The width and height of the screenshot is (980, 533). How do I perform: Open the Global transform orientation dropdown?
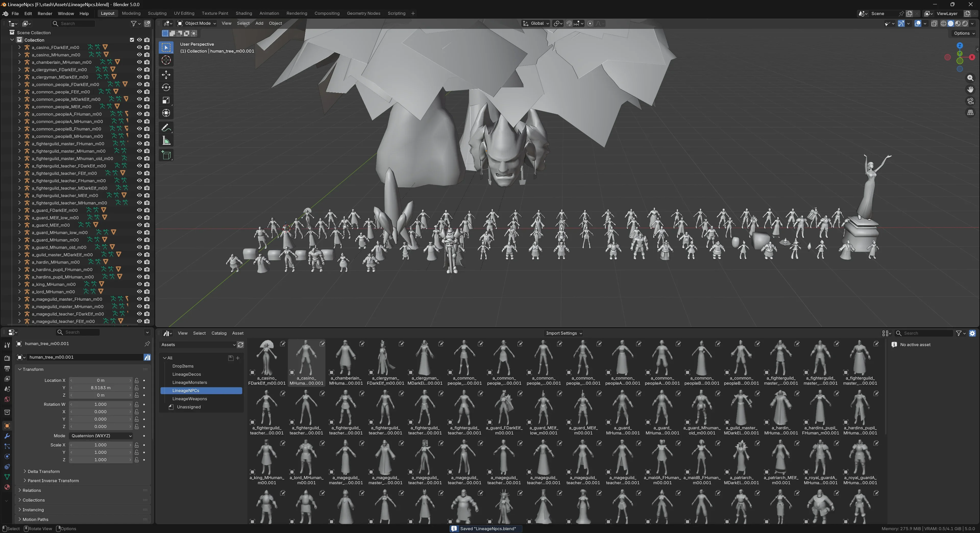(x=536, y=23)
